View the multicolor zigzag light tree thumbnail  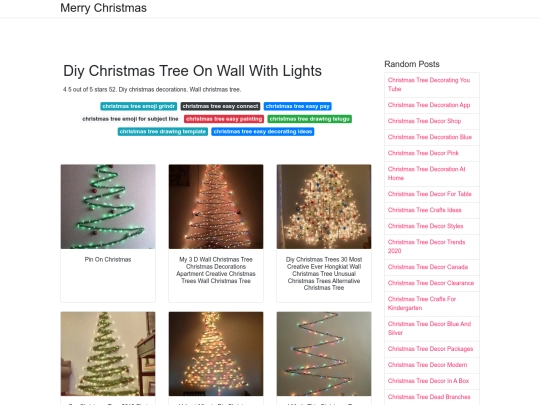tap(324, 354)
